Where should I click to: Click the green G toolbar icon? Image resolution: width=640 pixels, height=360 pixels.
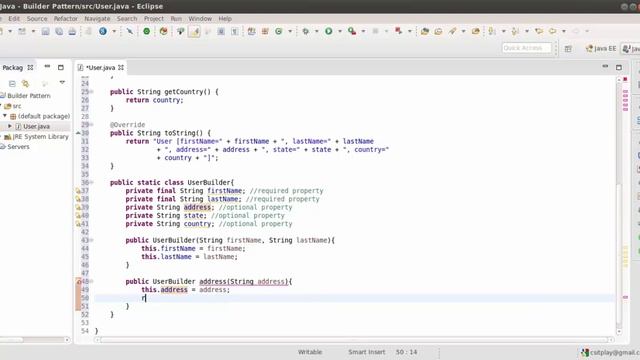(279, 31)
